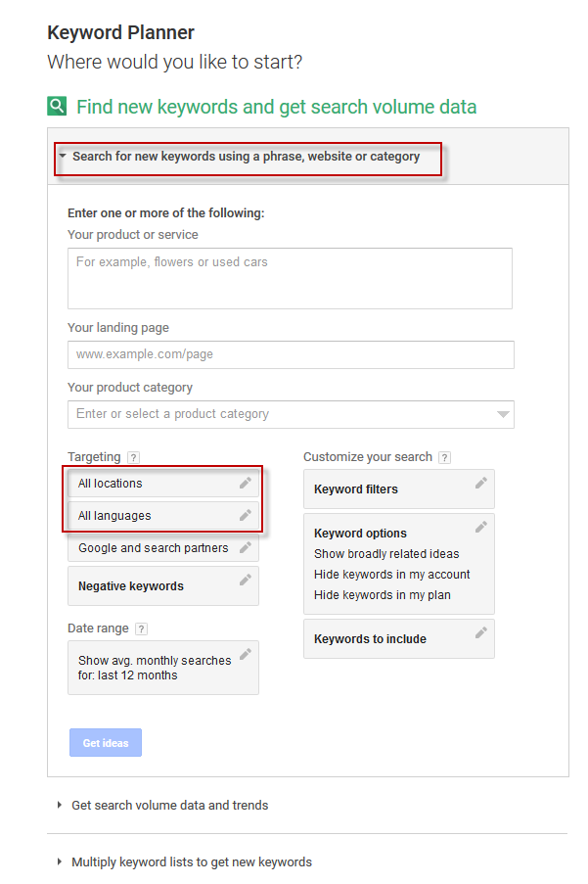Click the Negative keywords box
This screenshot has width=588, height=884.
point(163,585)
